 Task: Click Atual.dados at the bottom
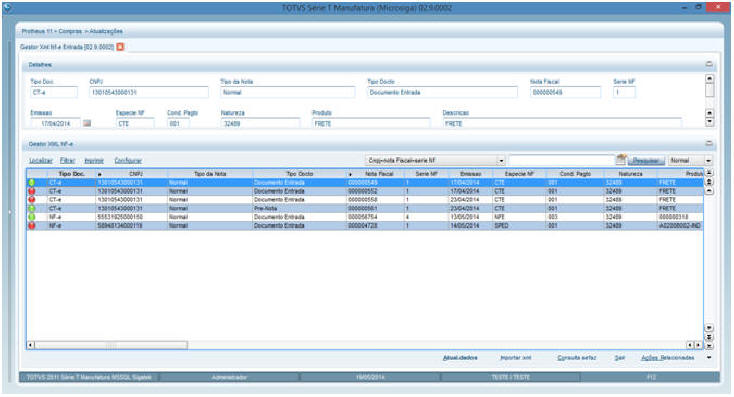(460, 358)
